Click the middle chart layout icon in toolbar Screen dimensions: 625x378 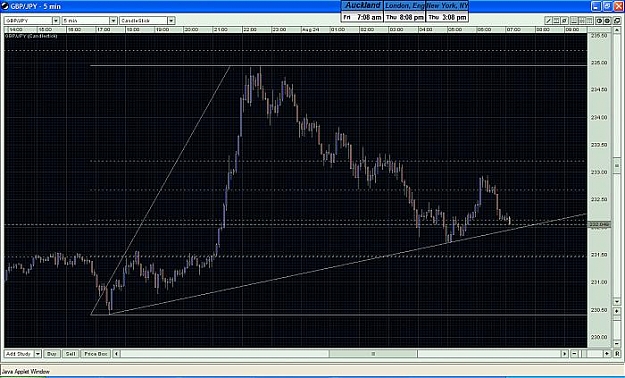click(x=582, y=21)
